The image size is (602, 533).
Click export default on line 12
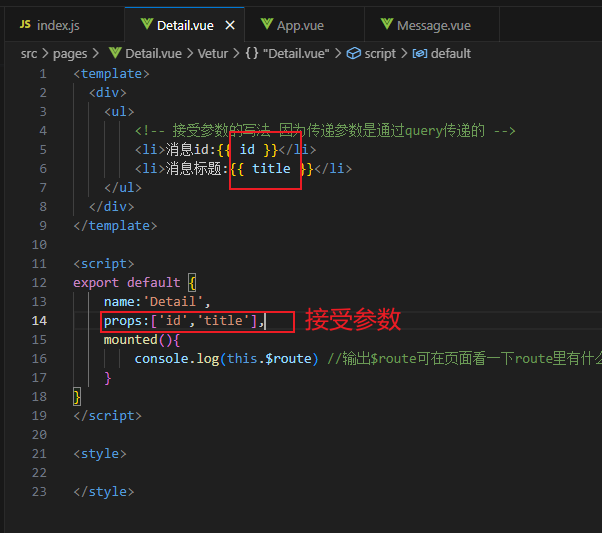127,283
